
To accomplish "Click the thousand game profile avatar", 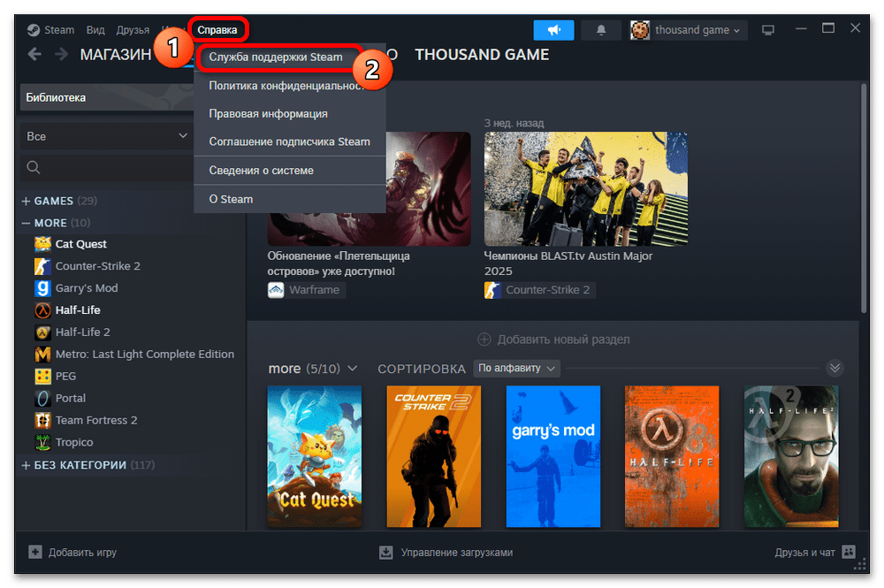I will (x=640, y=30).
